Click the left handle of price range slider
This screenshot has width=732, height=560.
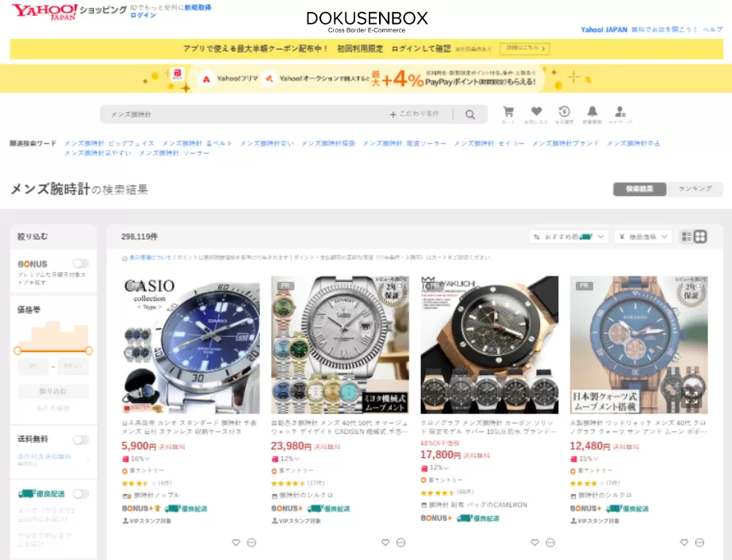pos(18,350)
